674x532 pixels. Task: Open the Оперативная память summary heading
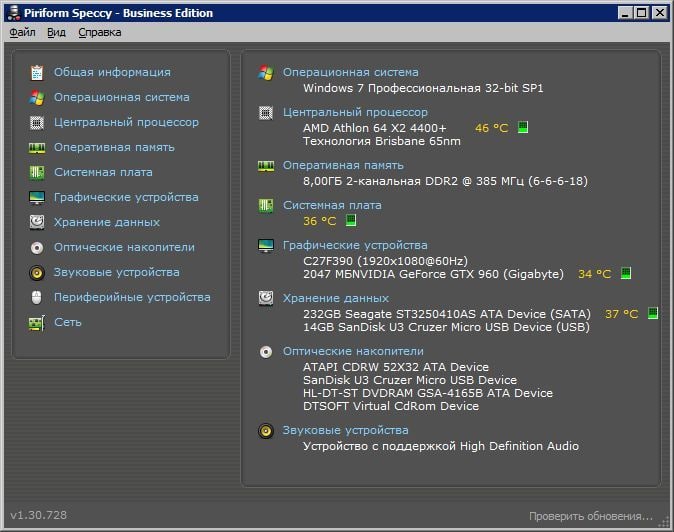pos(343,165)
